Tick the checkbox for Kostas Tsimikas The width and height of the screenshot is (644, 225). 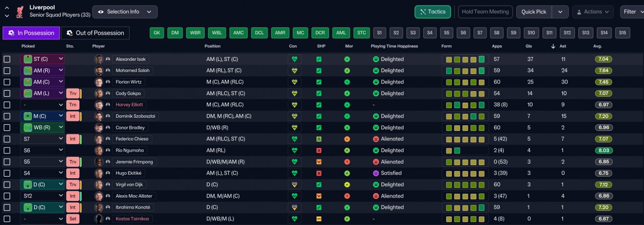(7, 219)
